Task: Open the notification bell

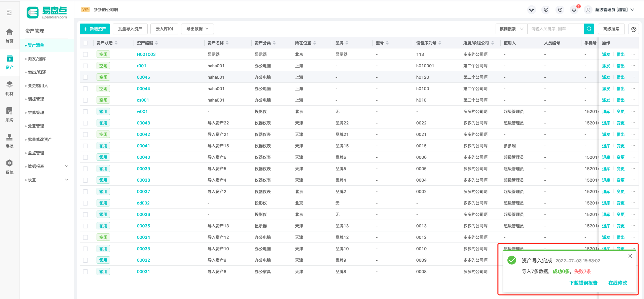Action: point(574,10)
